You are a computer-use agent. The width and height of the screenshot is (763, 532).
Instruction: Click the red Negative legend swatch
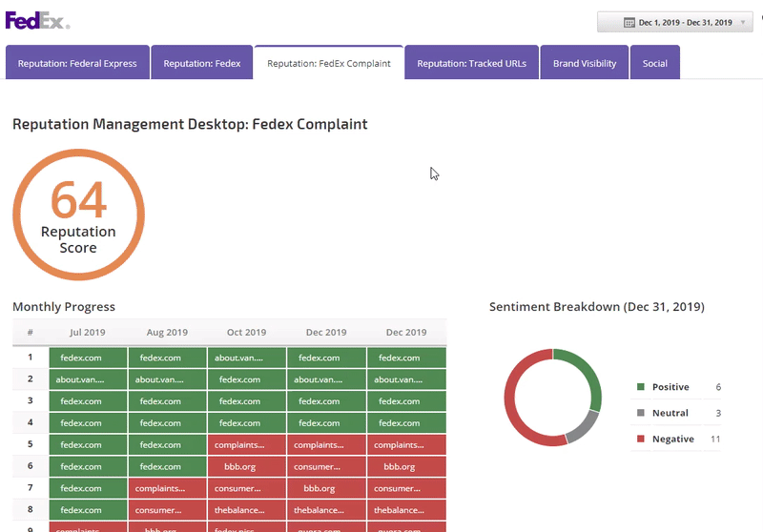click(641, 439)
